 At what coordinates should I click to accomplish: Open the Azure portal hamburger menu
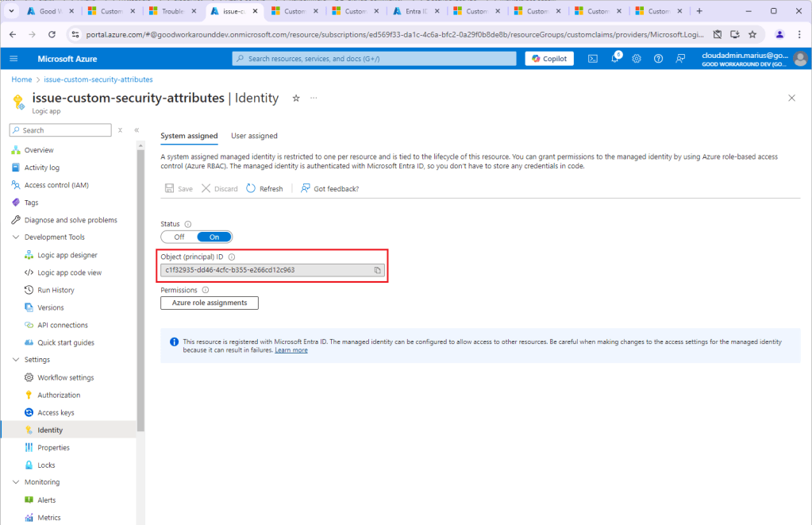tap(13, 59)
